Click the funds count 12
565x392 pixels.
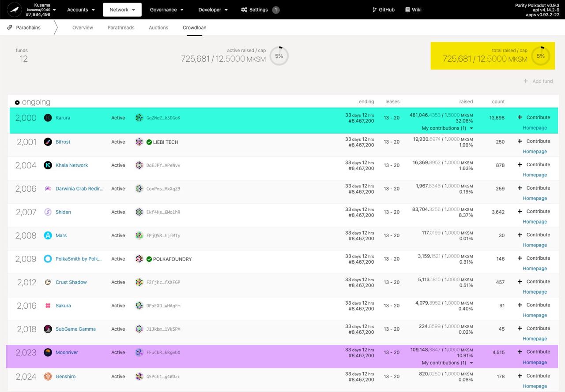23,59
